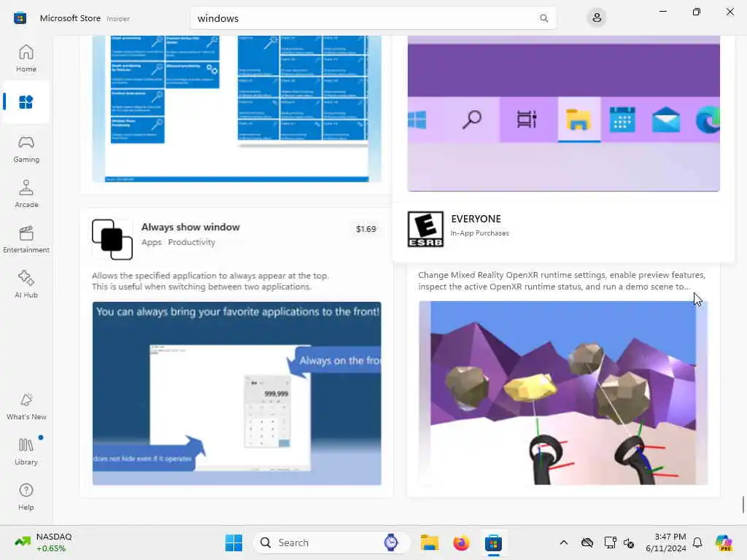The image size is (747, 560).
Task: Click the vertical scrollbar thumb
Action: (743, 505)
